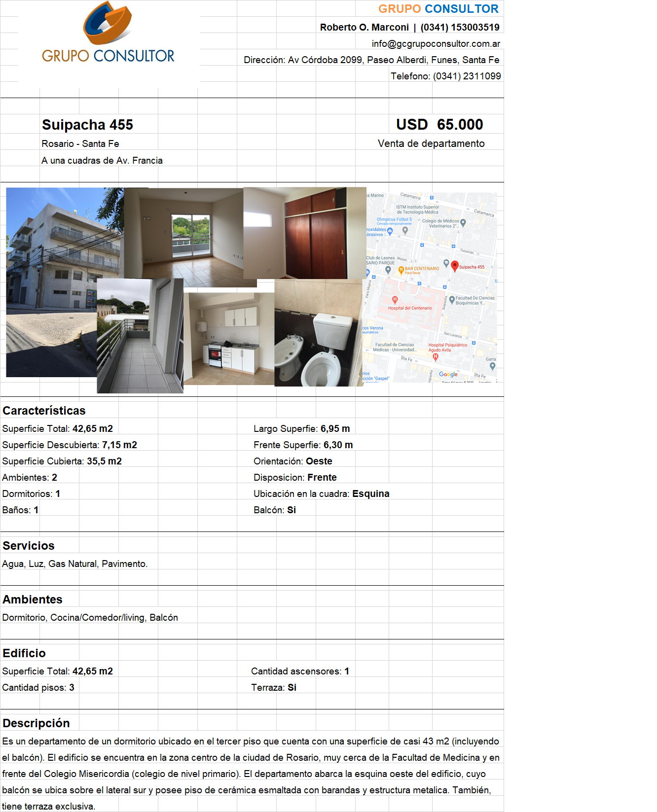Click the Facultad De Ciencias Bioquímicas pin
This screenshot has width=657, height=812.
[x=452, y=300]
